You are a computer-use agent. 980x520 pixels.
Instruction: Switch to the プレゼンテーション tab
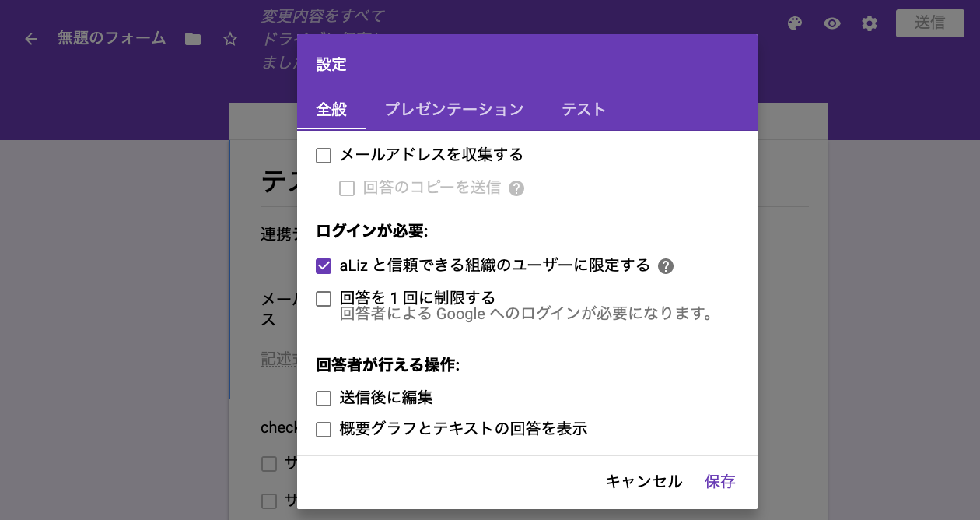tap(454, 110)
